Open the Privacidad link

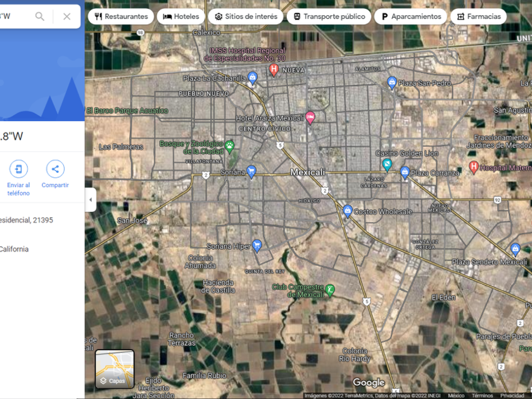point(512,396)
